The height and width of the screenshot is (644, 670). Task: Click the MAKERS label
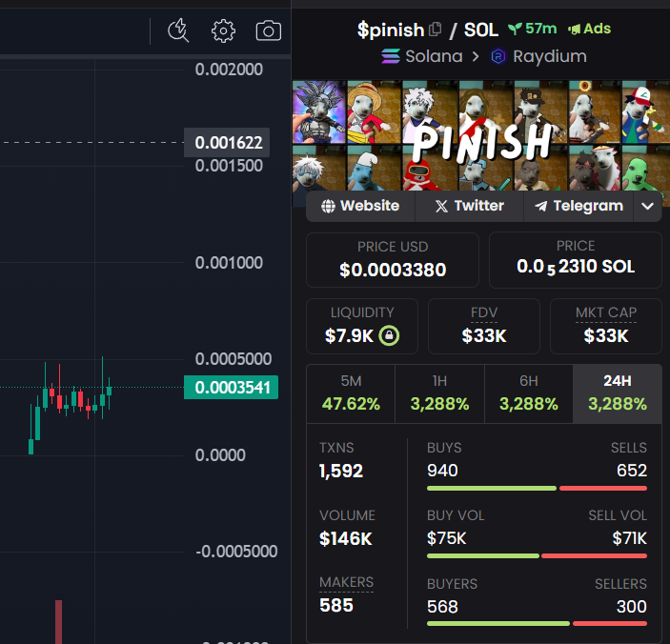pyautogui.click(x=346, y=582)
